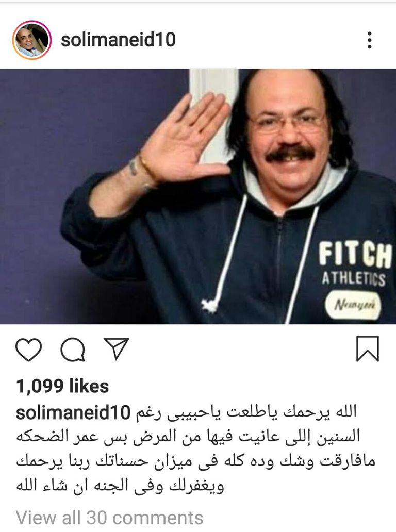The height and width of the screenshot is (532, 396).
Task: Tap the Newyork patch on the hoodie
Action: 353,305
